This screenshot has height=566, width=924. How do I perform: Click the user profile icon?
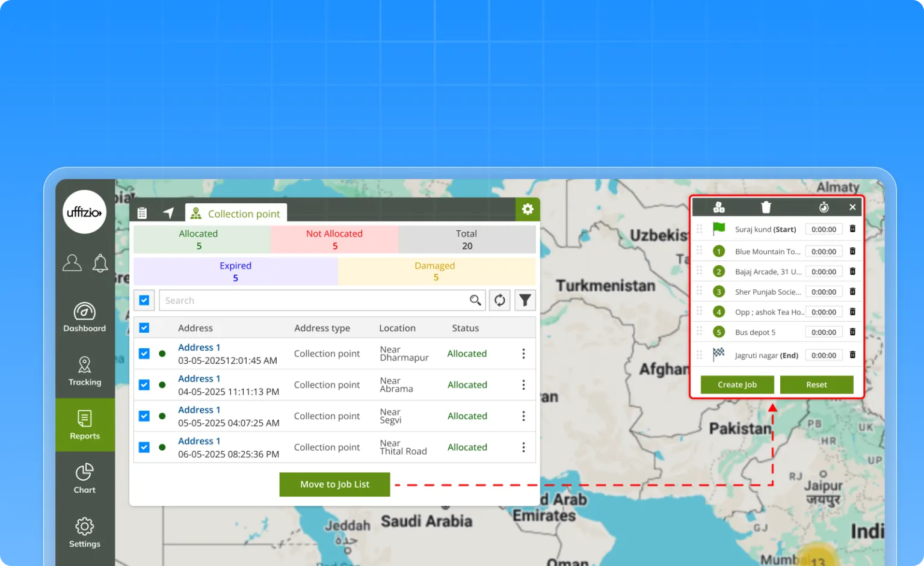click(x=72, y=263)
